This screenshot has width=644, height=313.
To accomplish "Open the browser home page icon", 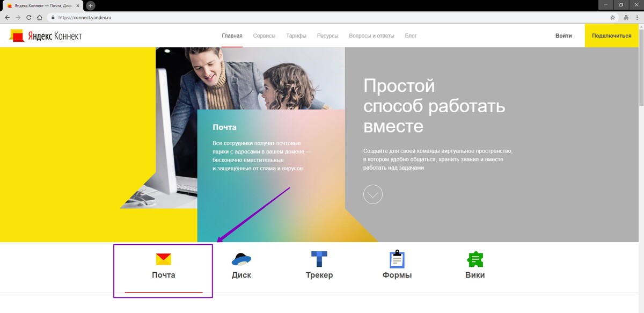I will [x=40, y=17].
